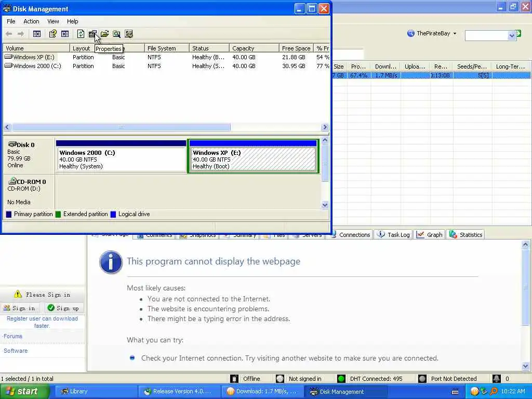The width and height of the screenshot is (532, 399).
Task: Click the Disk 0 drive icon
Action: click(12, 144)
